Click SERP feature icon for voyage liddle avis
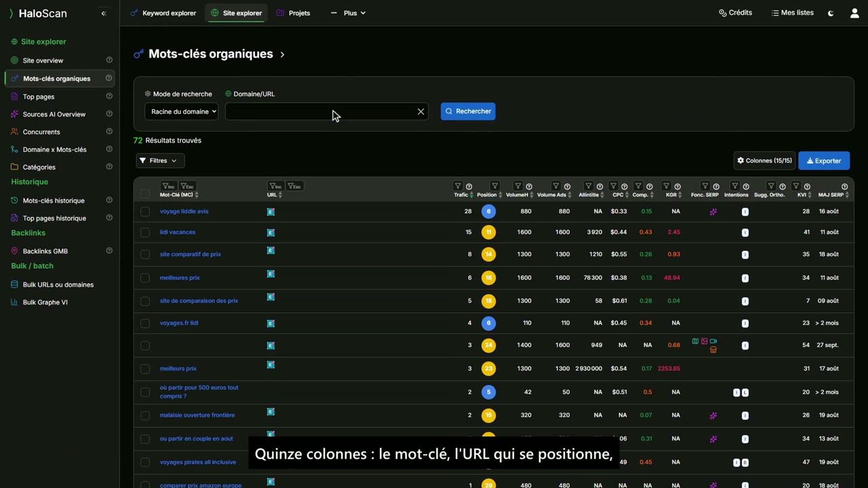This screenshot has width=868, height=488. click(713, 211)
